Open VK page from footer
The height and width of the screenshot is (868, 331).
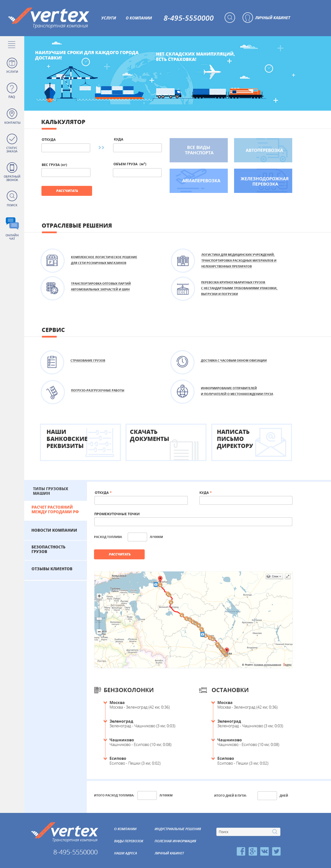[264, 851]
